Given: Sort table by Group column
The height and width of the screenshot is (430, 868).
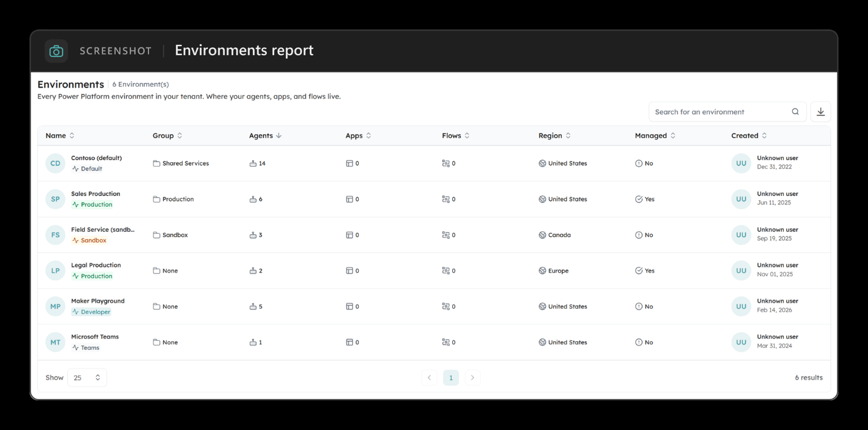Looking at the screenshot, I should (x=167, y=135).
